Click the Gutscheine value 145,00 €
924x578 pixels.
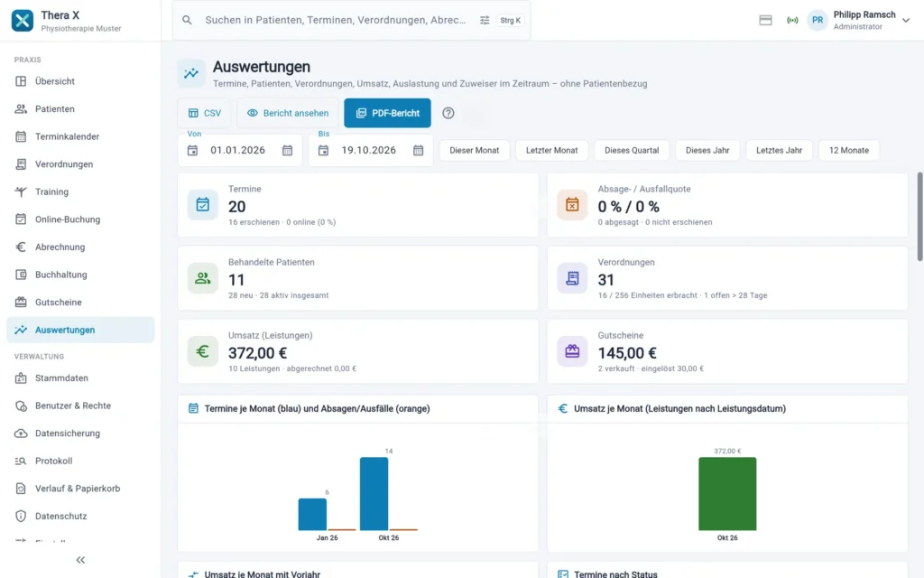[627, 353]
